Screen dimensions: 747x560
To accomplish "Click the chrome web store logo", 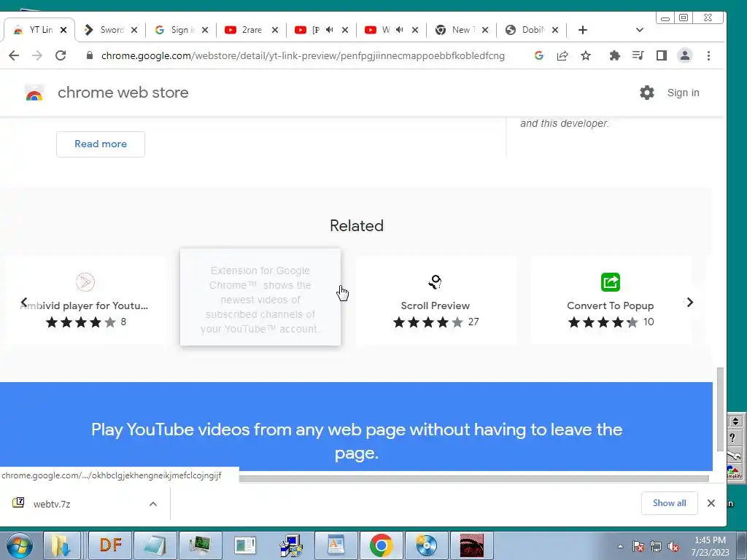I will 34,93.
